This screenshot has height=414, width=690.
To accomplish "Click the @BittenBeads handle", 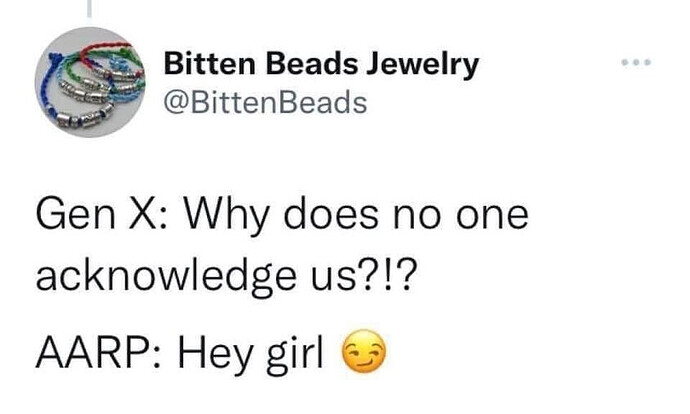I will click(x=265, y=103).
